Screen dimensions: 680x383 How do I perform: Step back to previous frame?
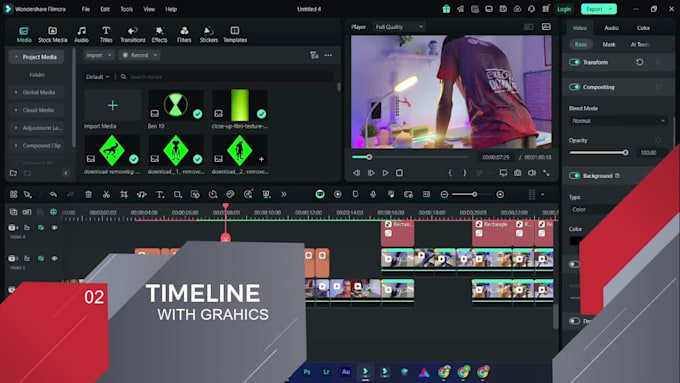click(356, 173)
